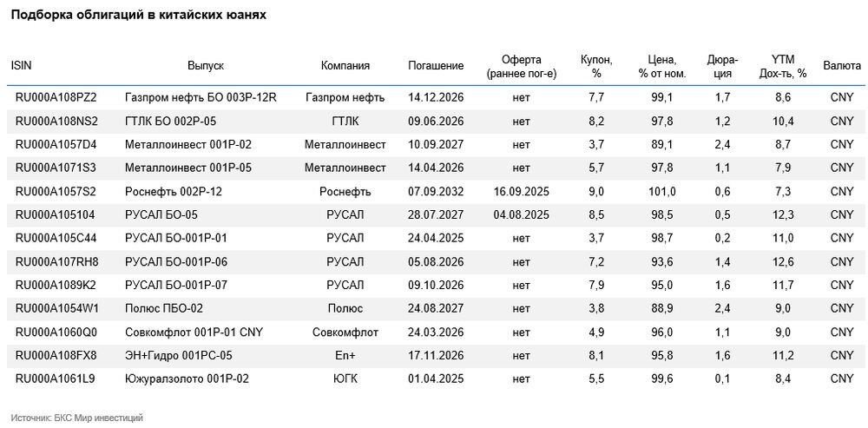Select the Выпуск column header

pyautogui.click(x=206, y=66)
